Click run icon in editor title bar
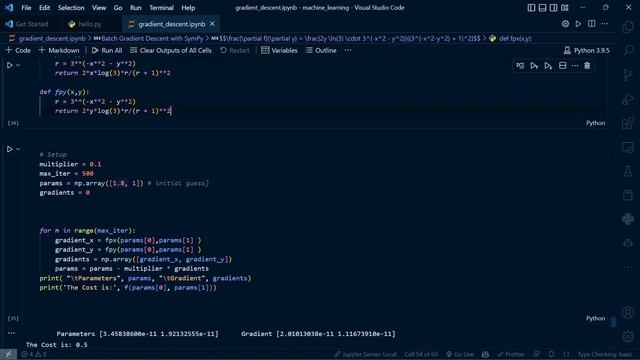The width and height of the screenshot is (640, 360). pyautogui.click(x=578, y=24)
